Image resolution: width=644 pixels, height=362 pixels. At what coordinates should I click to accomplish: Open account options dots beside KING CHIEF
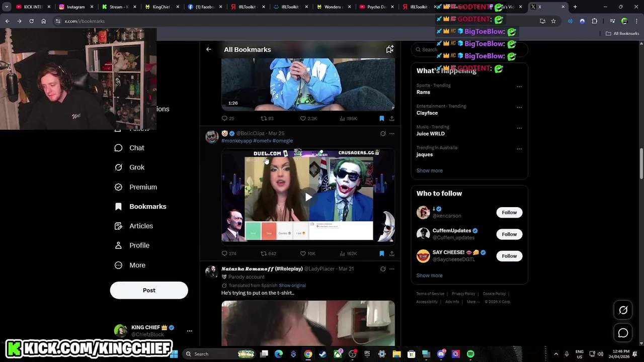tap(190, 331)
